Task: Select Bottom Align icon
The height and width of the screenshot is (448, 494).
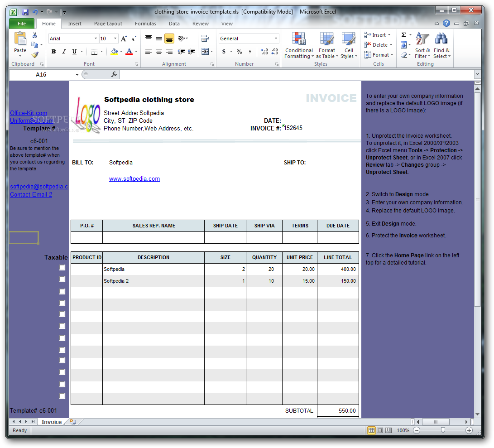Action: coord(169,39)
